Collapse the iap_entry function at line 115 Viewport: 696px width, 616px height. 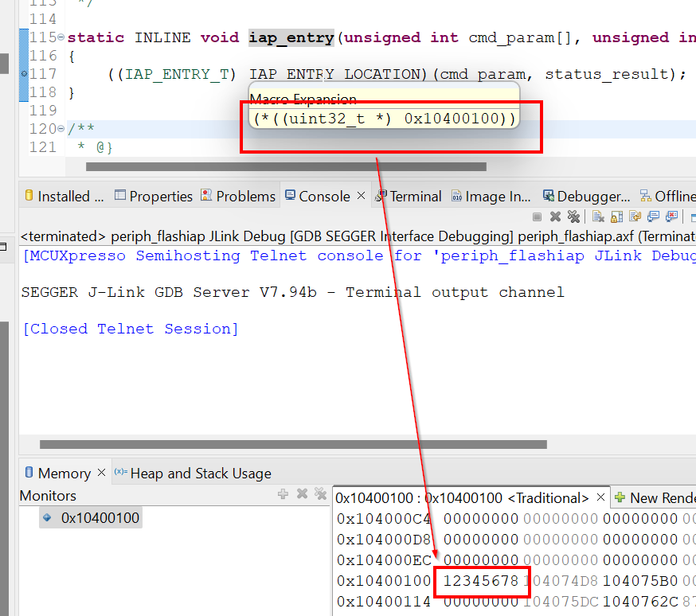61,37
